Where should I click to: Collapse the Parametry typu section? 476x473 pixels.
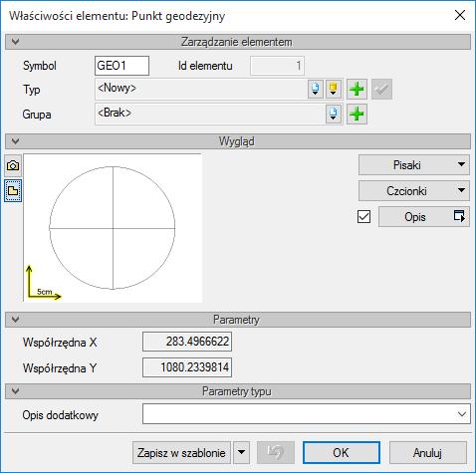coord(15,391)
